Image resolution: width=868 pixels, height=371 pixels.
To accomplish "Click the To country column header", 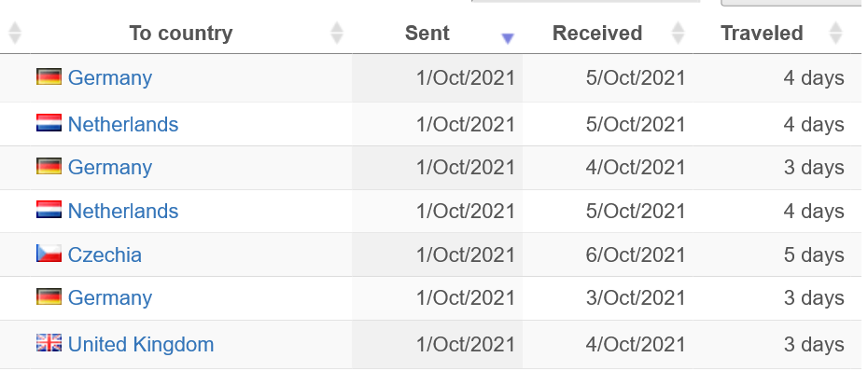I will pyautogui.click(x=181, y=34).
